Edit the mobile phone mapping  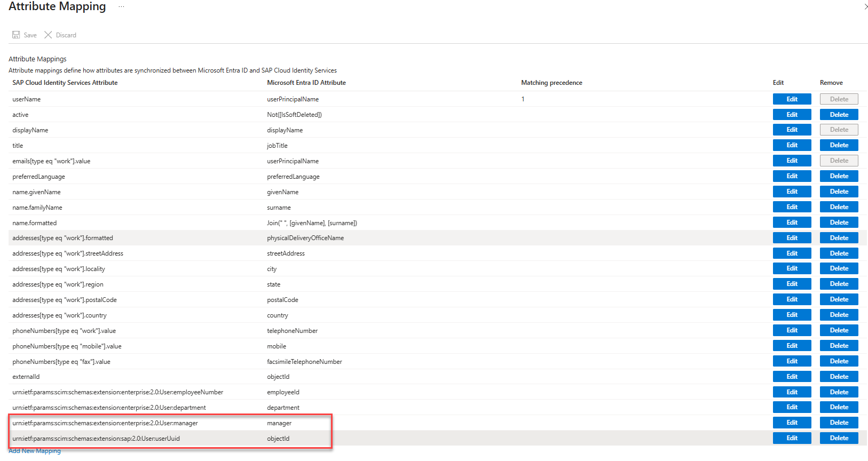tap(792, 346)
